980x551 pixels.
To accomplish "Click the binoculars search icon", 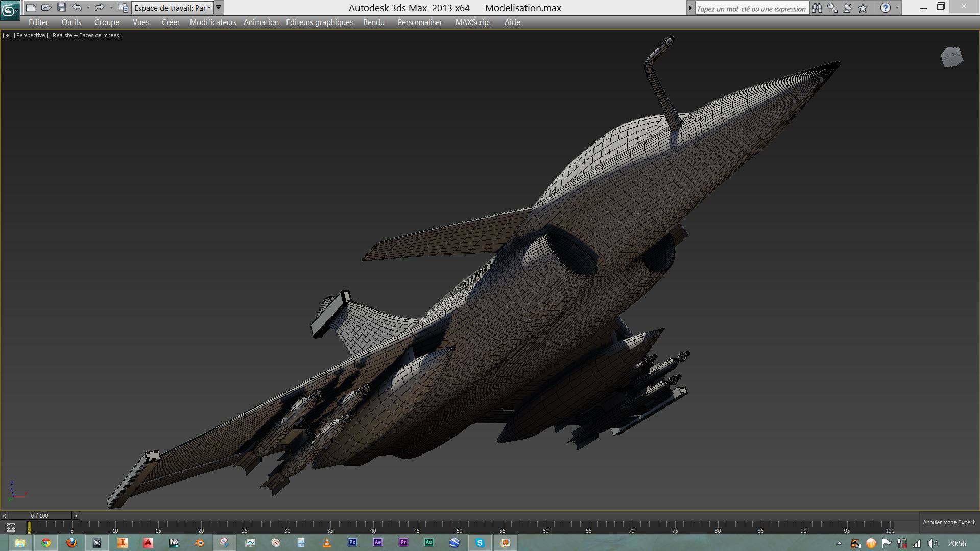I will click(x=817, y=8).
